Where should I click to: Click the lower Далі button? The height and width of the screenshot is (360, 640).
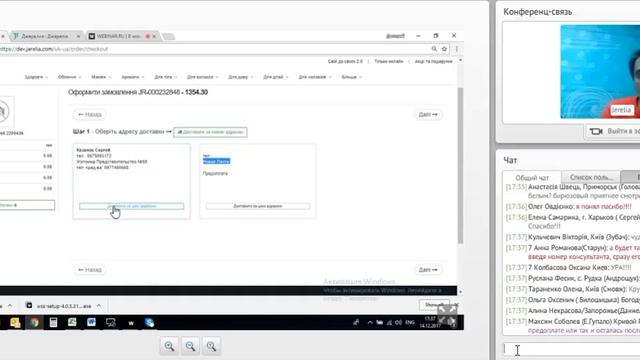click(428, 270)
